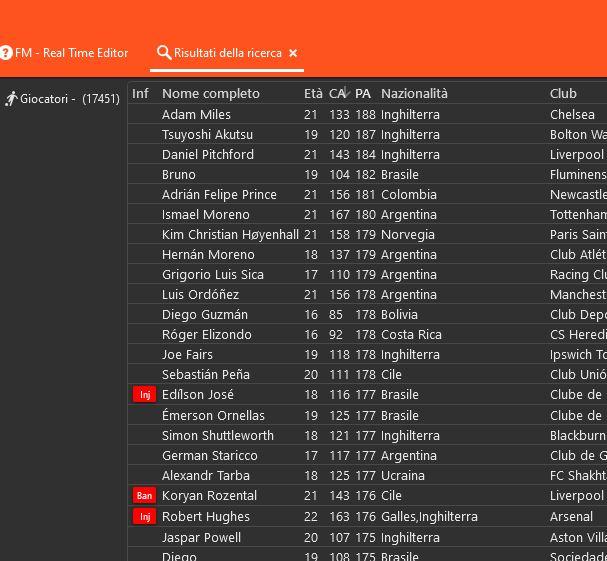Image resolution: width=607 pixels, height=561 pixels.
Task: Close the Risultati della ricerca tab
Action: [x=293, y=53]
